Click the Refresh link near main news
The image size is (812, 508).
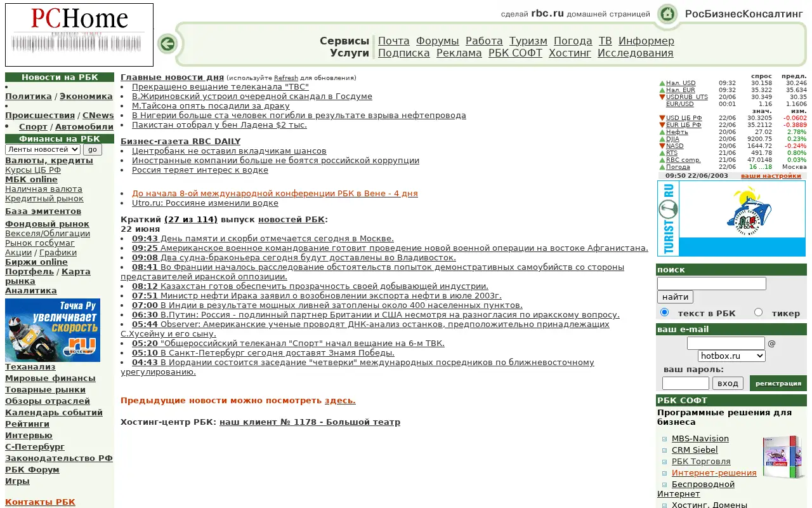[x=286, y=78]
